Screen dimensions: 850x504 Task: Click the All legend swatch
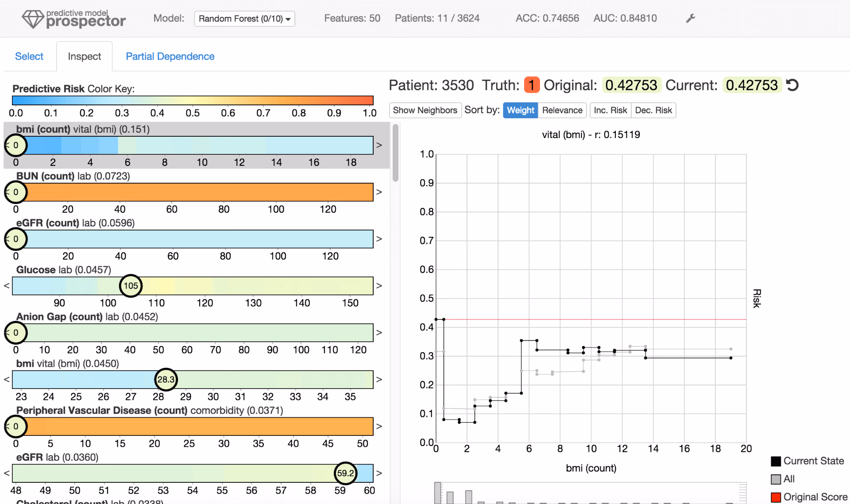776,479
